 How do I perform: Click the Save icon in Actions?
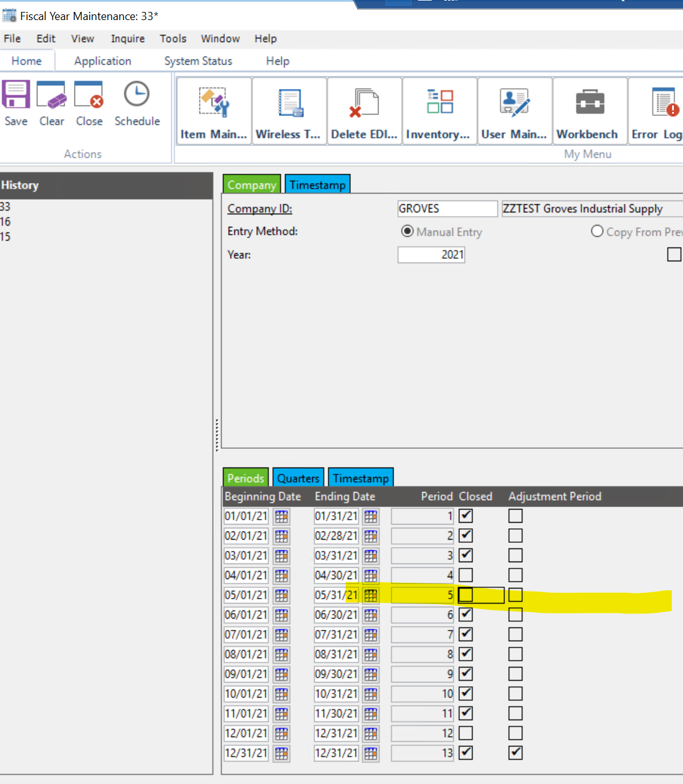[x=16, y=96]
